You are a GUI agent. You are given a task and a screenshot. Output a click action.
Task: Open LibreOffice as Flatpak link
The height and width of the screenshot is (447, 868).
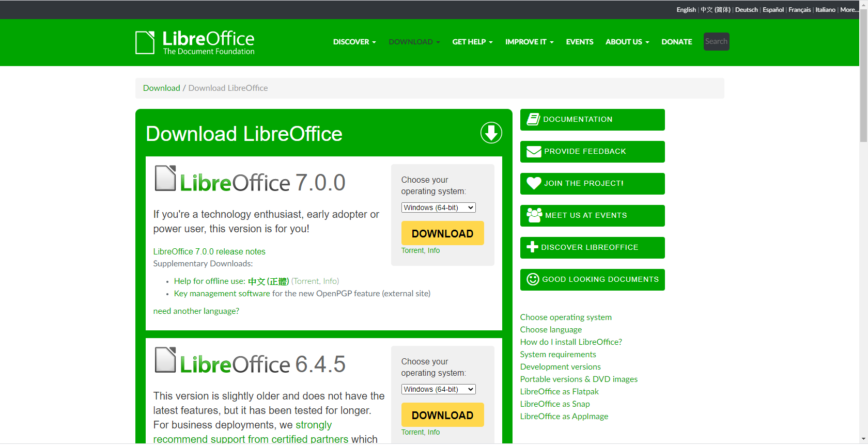point(560,392)
